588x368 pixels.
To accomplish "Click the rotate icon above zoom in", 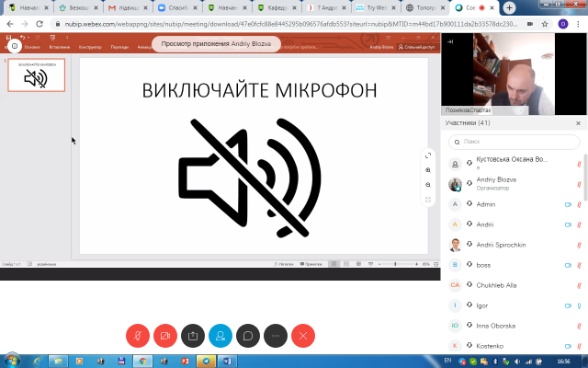I will tap(428, 155).
